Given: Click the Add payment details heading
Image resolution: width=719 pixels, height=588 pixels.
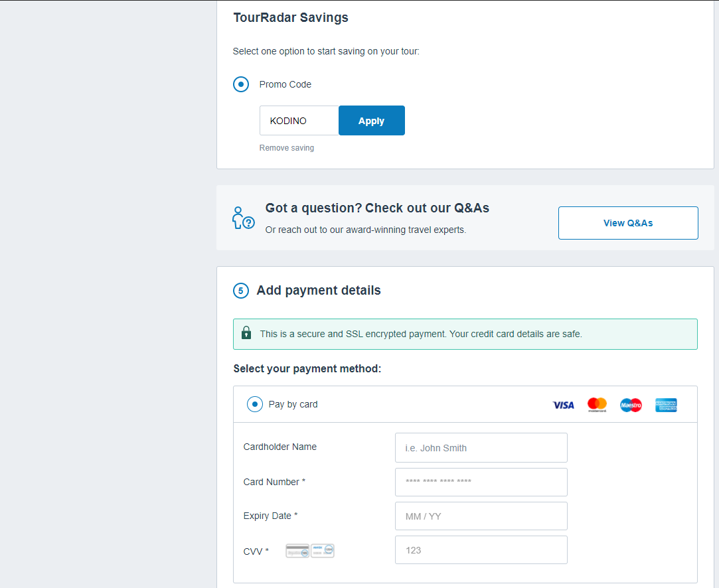Looking at the screenshot, I should 319,290.
